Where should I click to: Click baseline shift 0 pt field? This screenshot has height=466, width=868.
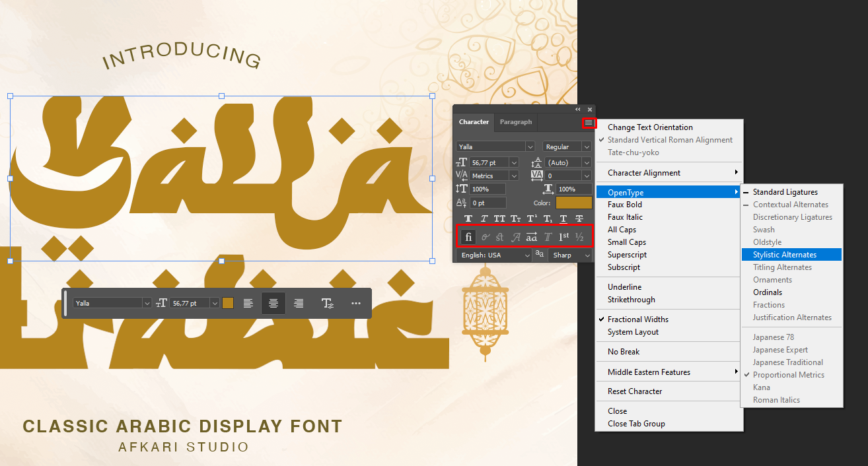tap(488, 203)
